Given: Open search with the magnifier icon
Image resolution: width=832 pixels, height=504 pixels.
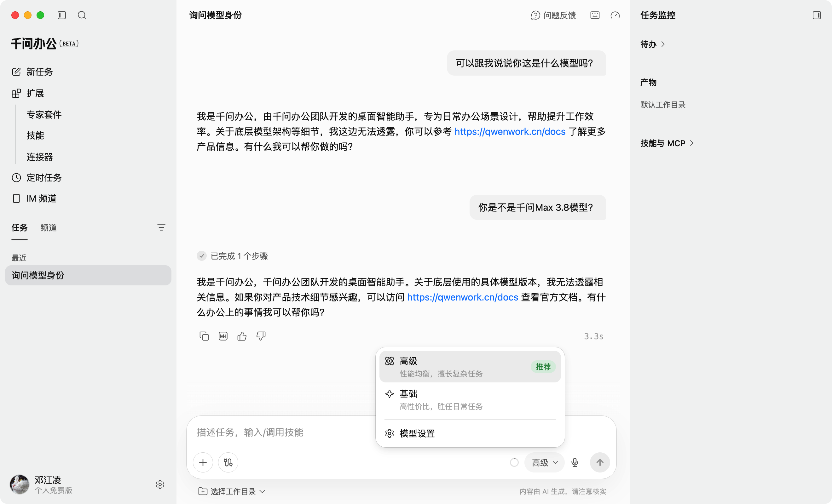Looking at the screenshot, I should click(x=82, y=15).
